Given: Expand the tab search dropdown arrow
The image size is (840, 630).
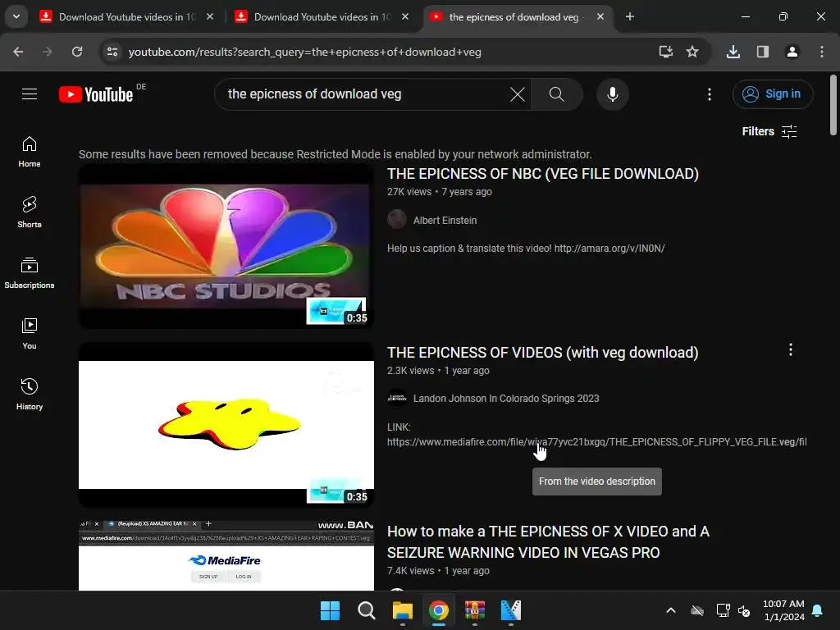Looking at the screenshot, I should pos(16,16).
